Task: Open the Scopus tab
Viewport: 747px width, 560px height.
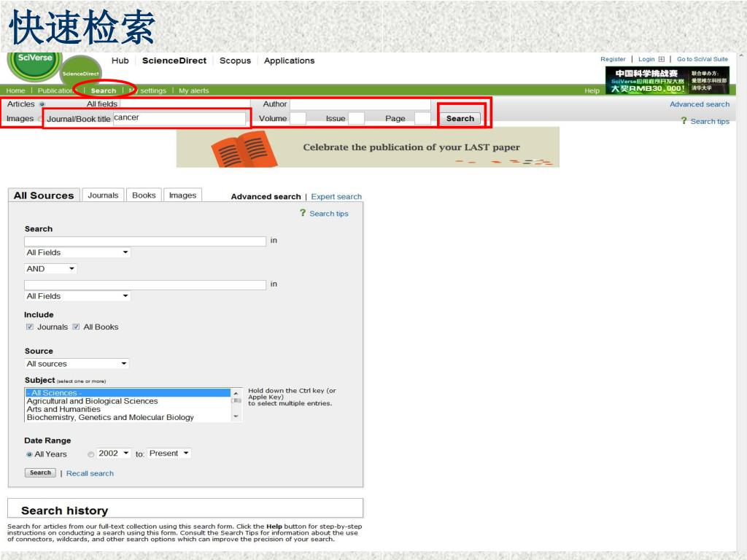Action: pyautogui.click(x=235, y=61)
